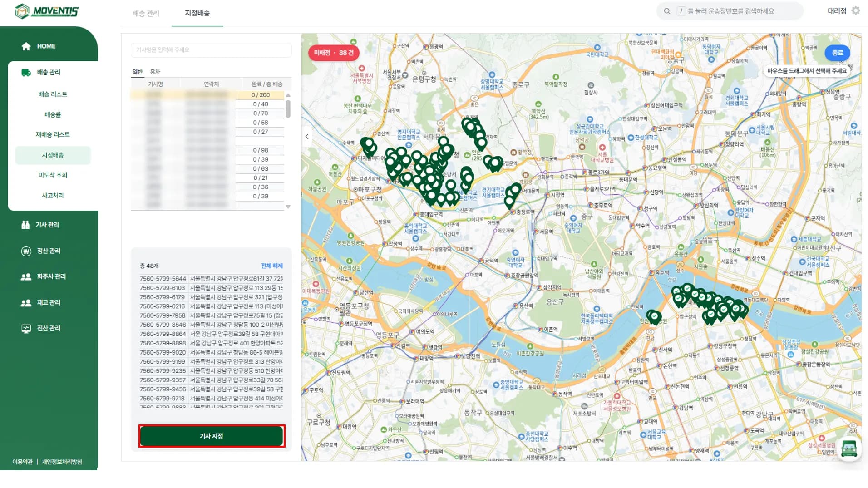
Task: Open the HOME house icon
Action: pyautogui.click(x=26, y=46)
